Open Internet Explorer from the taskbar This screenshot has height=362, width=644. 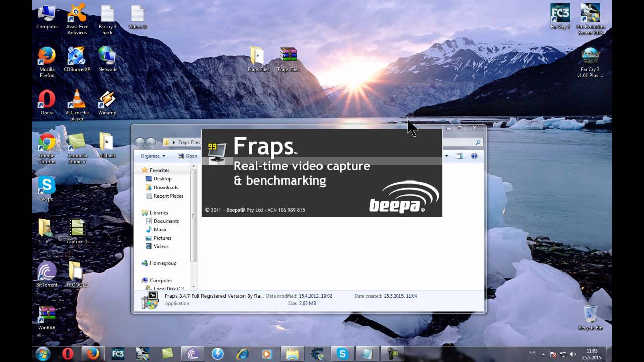pos(243,354)
